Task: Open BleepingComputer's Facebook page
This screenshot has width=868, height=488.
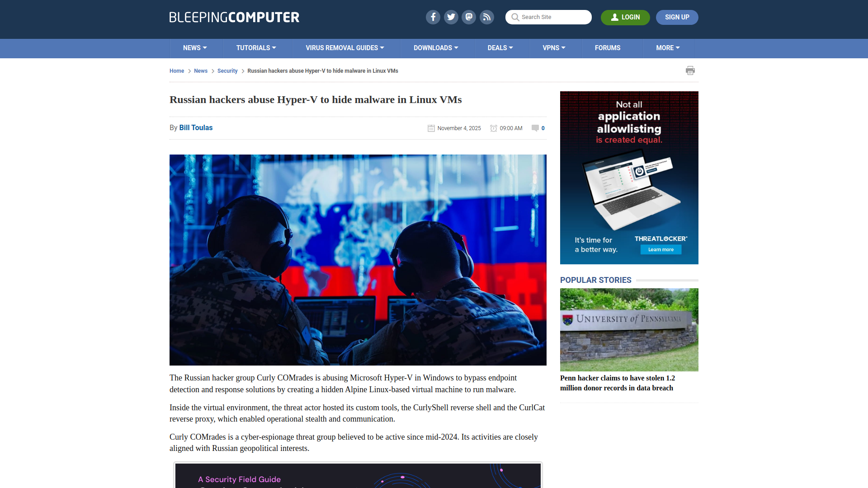Action: [433, 17]
